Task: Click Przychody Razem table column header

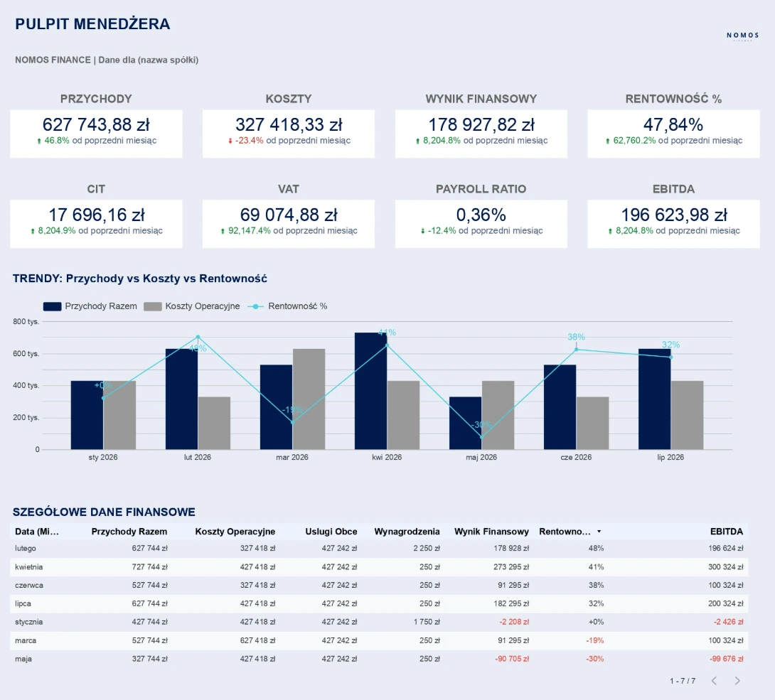Action: pos(129,532)
